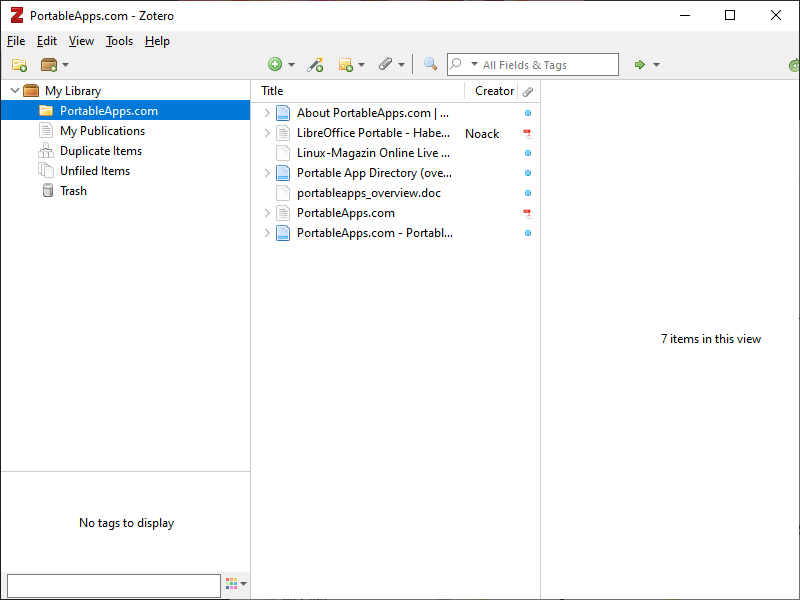Click the sync icon at toolbar right edge
The width and height of the screenshot is (800, 600).
tap(793, 65)
